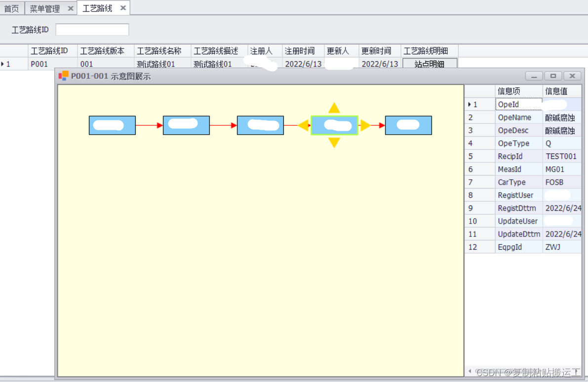This screenshot has height=382, width=588.
Task: Switch to the 菜单管理 tab
Action: pos(46,8)
